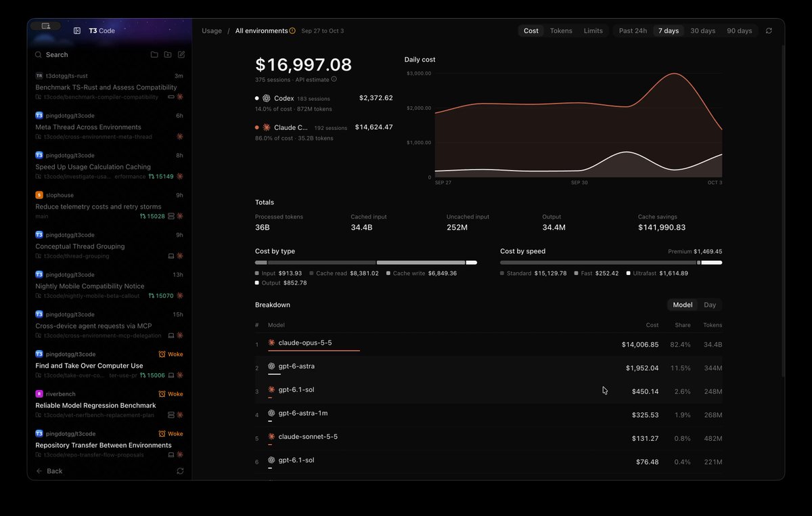Click the Tokens column header

[713, 325]
